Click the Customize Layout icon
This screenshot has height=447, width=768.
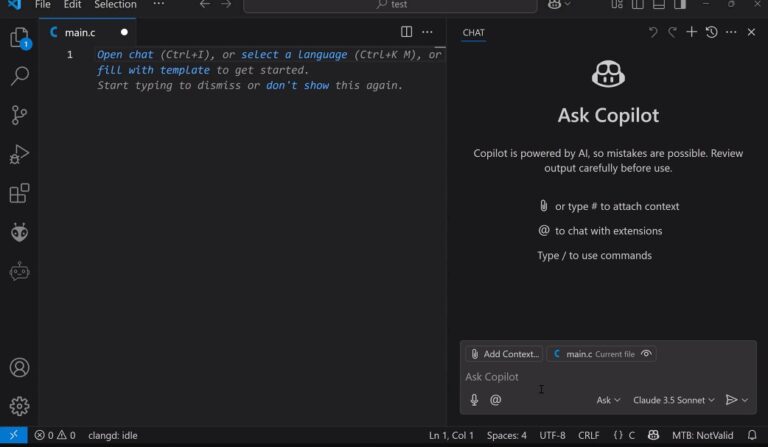pyautogui.click(x=617, y=4)
